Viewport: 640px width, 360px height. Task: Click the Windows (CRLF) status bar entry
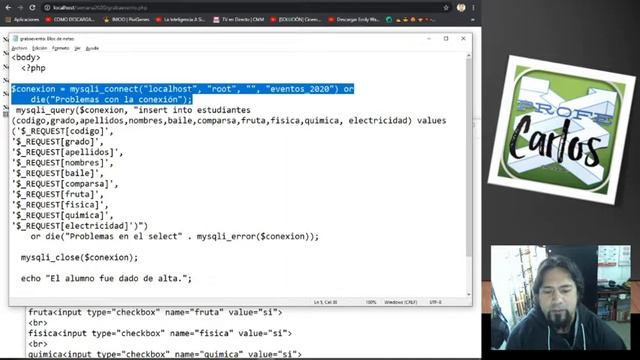coord(400,302)
